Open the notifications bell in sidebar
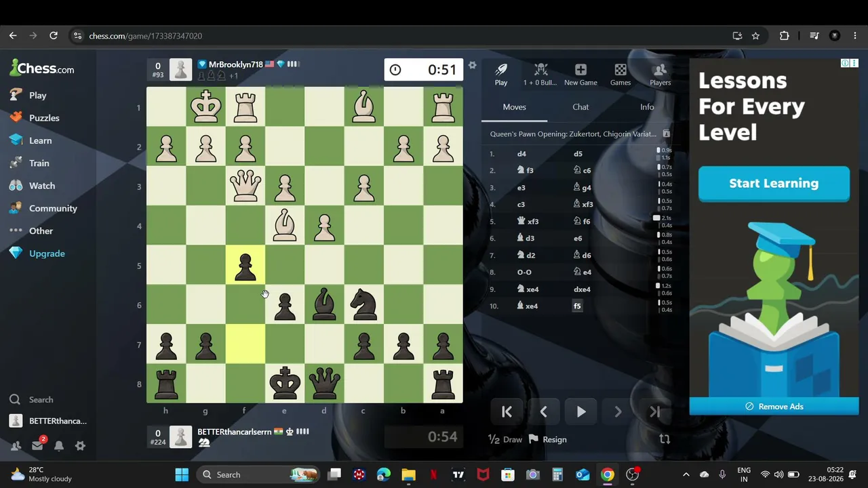The image size is (868, 488). (x=59, y=446)
